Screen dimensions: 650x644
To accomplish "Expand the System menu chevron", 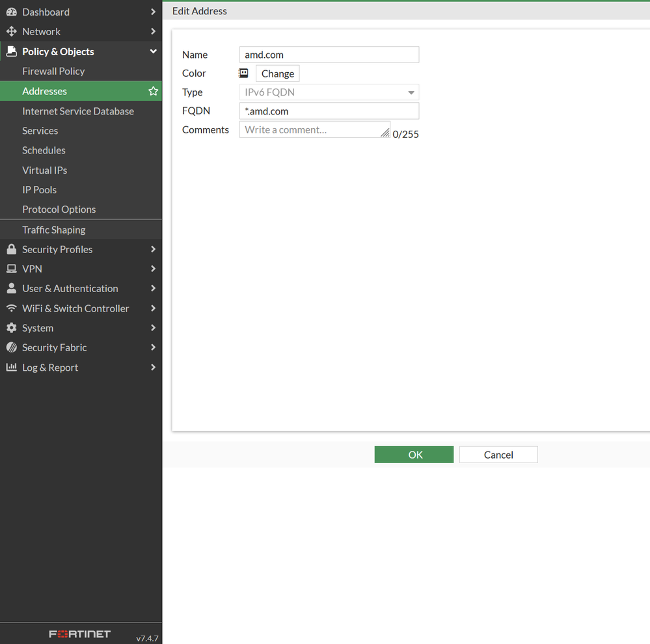I will (x=154, y=327).
